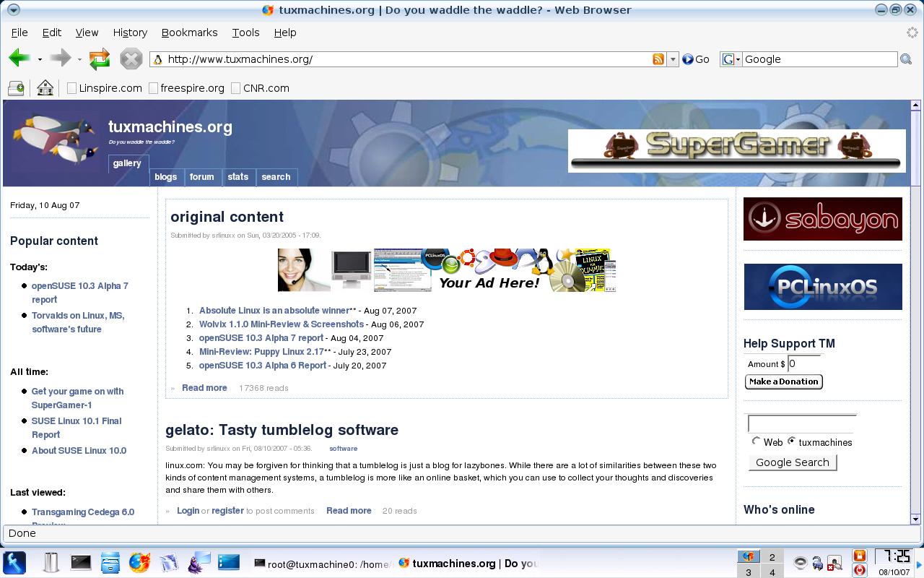The image size is (924, 578).
Task: Open the window menu icon in title bar
Action: coord(12,9)
